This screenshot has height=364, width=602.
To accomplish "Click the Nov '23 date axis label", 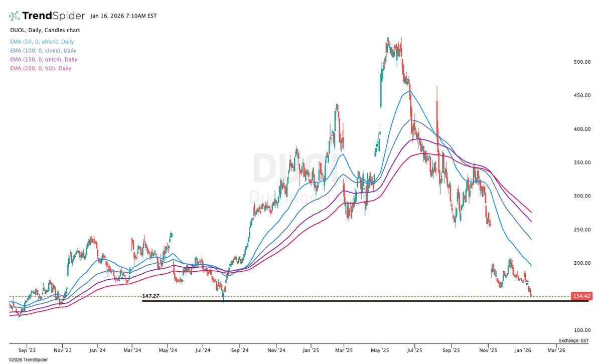I will click(62, 350).
